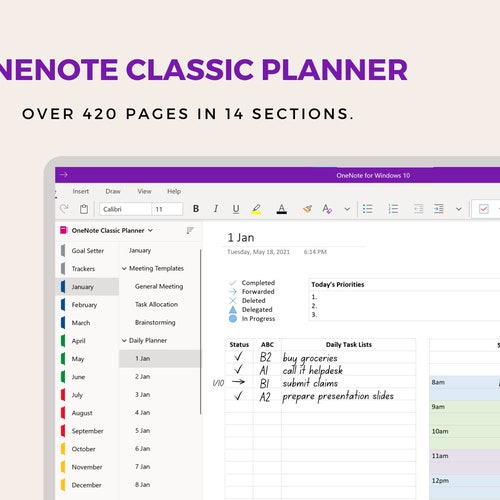Image resolution: width=500 pixels, height=500 pixels.
Task: Open the 5 Jan page
Action: pos(160,431)
